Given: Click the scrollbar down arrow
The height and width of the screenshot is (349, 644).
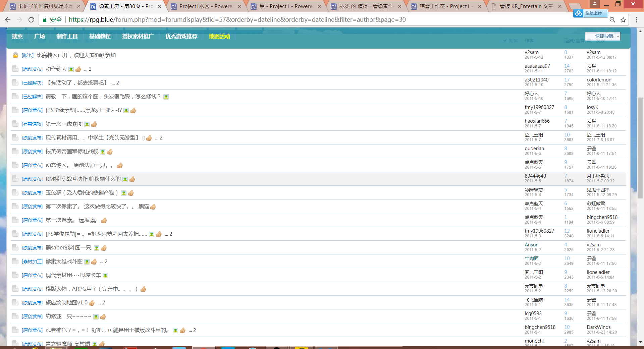Looking at the screenshot, I should (x=640, y=342).
